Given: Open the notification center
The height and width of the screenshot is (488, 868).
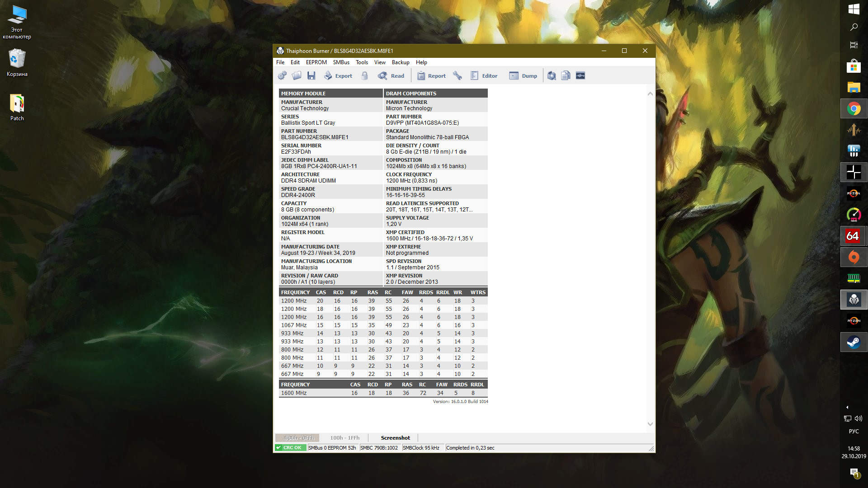Looking at the screenshot, I should coord(854,473).
